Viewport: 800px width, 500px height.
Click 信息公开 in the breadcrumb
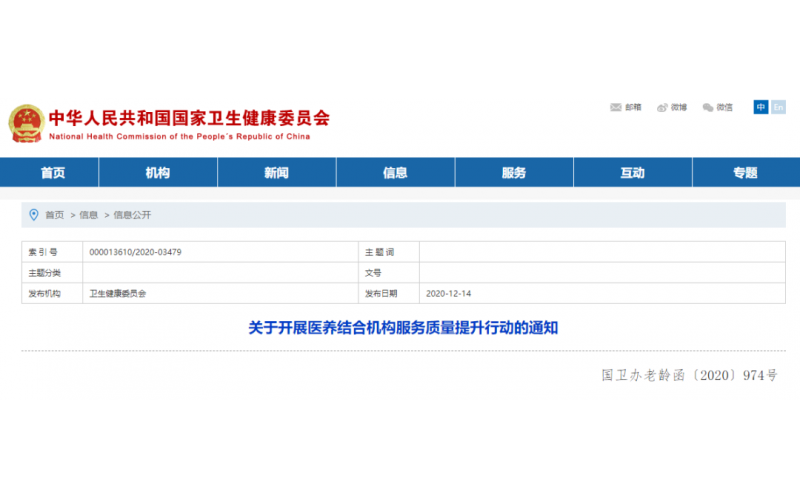click(x=132, y=215)
